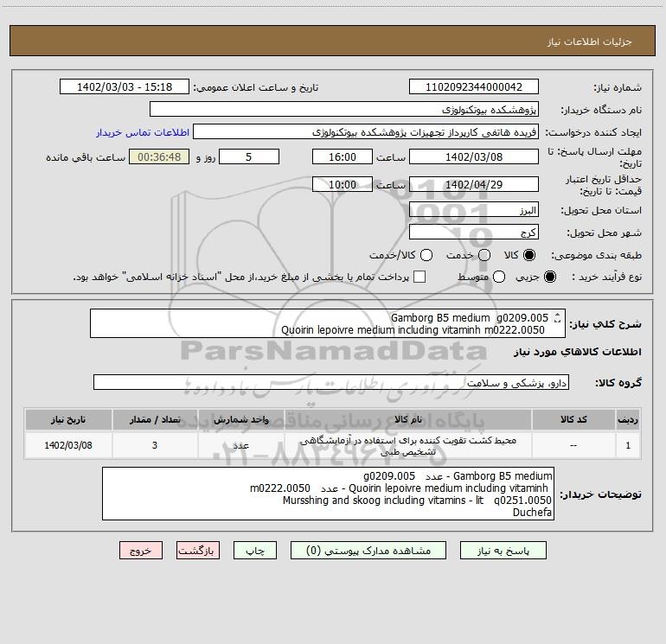Click the remaining time countdown 00:36:48
This screenshot has width=666, height=644.
(x=159, y=157)
